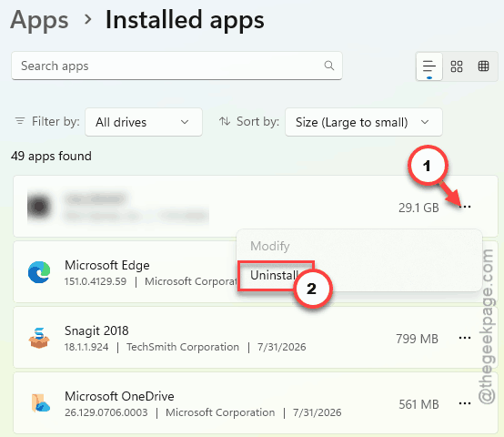This screenshot has width=504, height=437.
Task: Click the Edge version 151.0.4129.59
Action: coord(96,281)
